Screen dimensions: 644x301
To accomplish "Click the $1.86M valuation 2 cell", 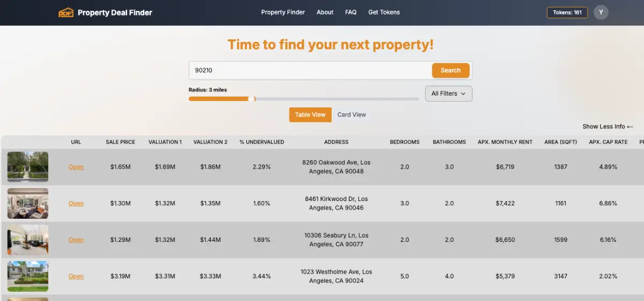I will pos(210,167).
